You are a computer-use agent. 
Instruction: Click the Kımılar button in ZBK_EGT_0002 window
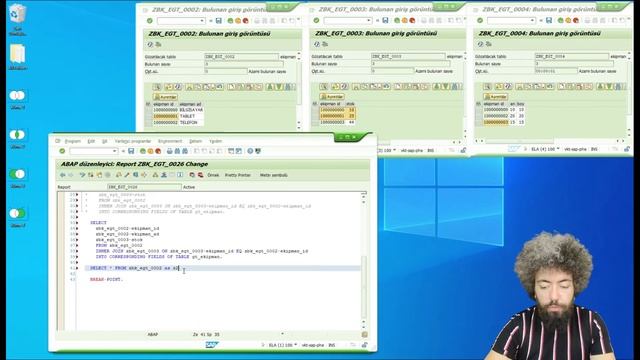[x=165, y=97]
